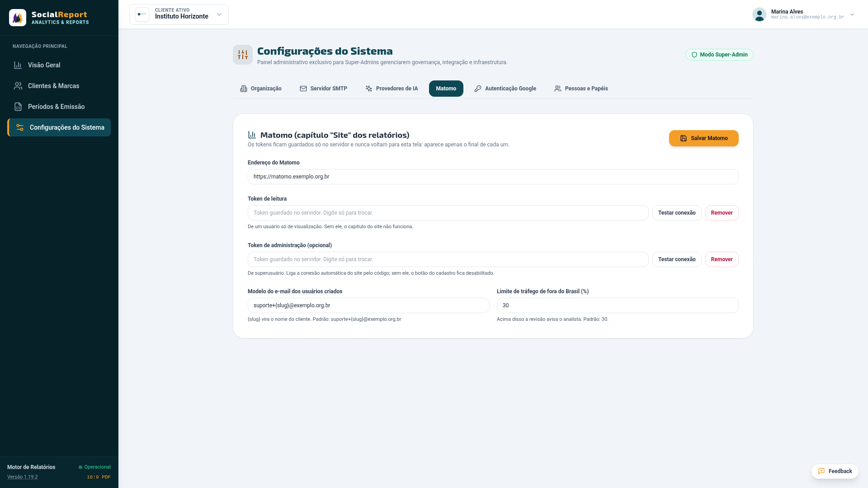
Task: Switch to the Pessoas e Papéis tab label
Action: 586,89
